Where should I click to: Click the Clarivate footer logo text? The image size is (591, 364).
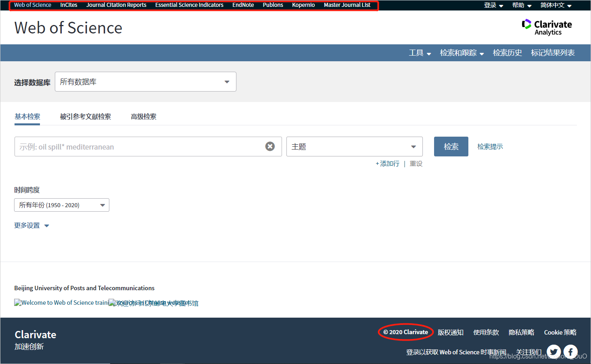(x=36, y=335)
